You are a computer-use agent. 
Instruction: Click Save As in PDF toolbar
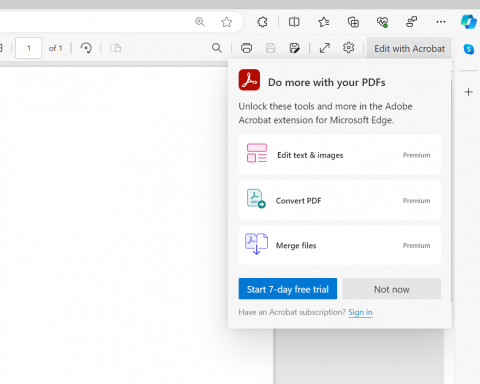295,48
